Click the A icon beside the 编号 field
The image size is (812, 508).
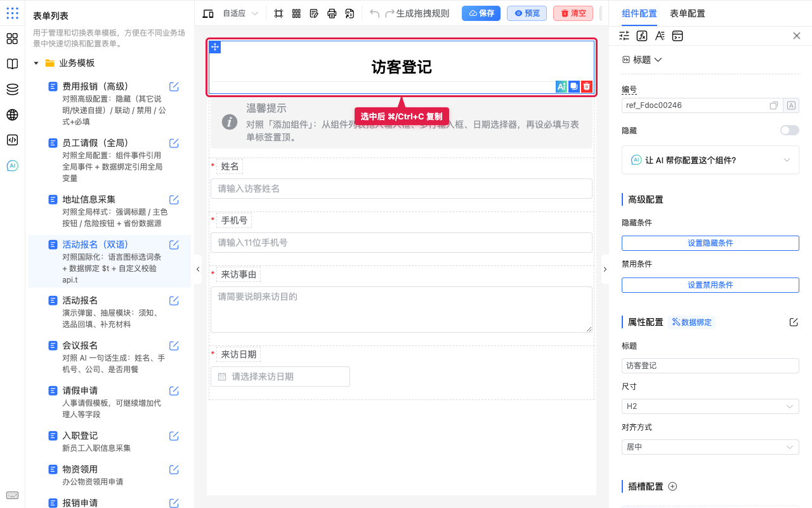791,105
